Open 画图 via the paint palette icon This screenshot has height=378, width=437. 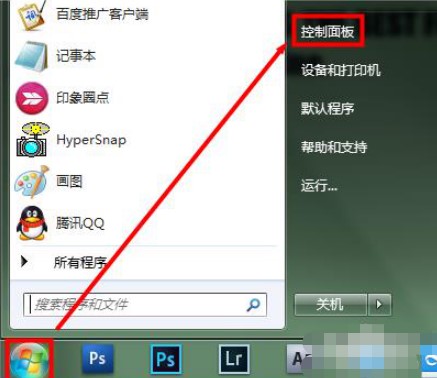click(x=32, y=182)
